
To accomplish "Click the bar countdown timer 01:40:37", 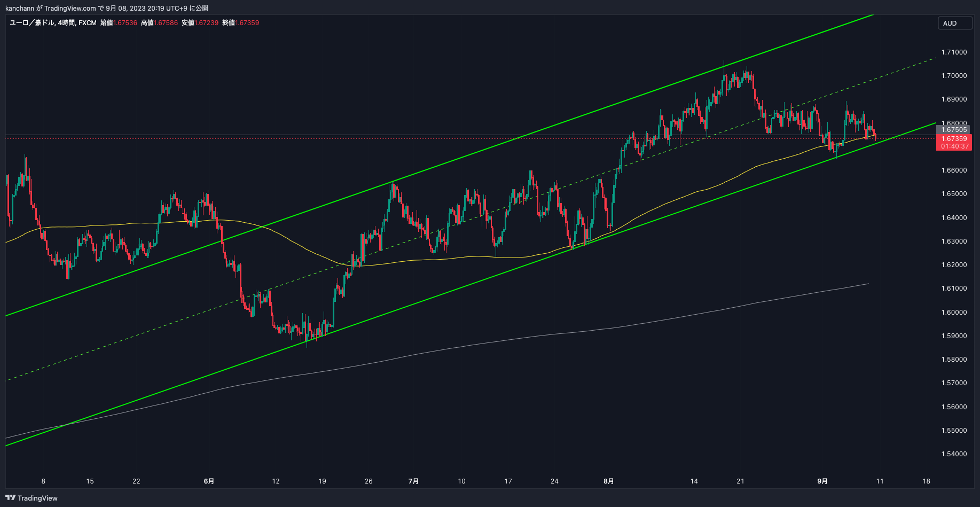I will pos(954,146).
